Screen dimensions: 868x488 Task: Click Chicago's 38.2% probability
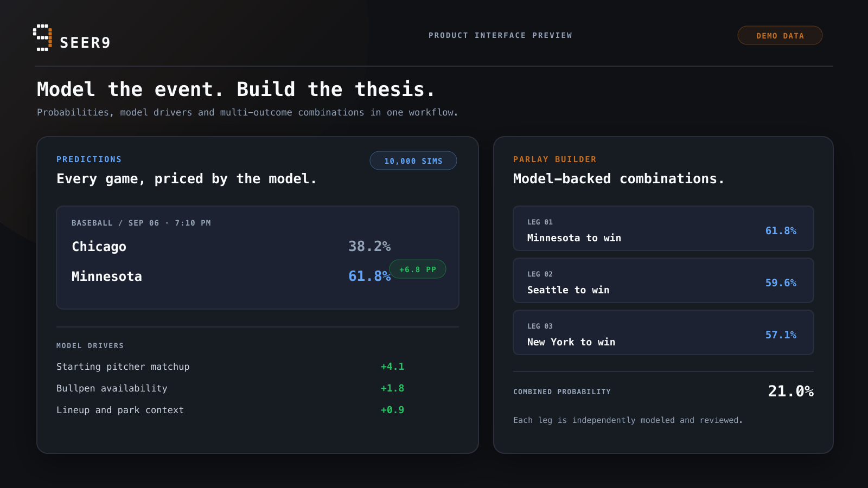(x=369, y=247)
